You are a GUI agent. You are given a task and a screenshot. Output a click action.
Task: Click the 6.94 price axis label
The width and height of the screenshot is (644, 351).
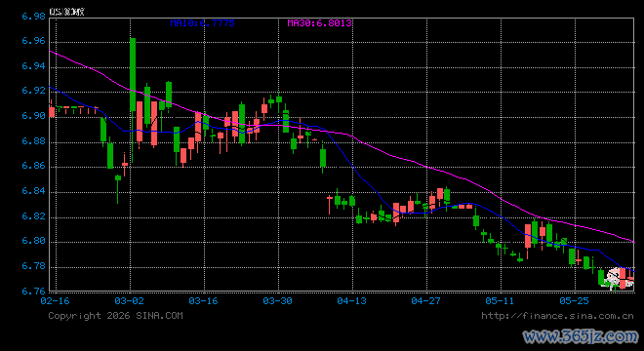(34, 66)
